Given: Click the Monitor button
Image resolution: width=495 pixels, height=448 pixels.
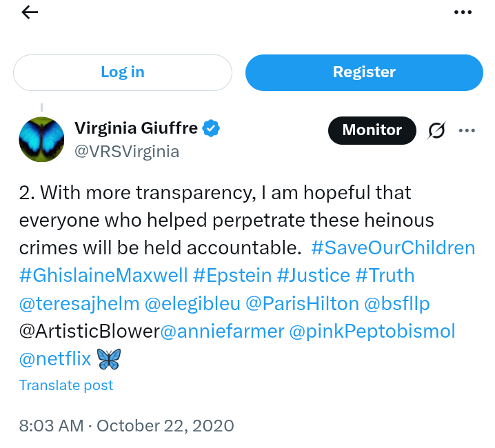Looking at the screenshot, I should click(372, 130).
